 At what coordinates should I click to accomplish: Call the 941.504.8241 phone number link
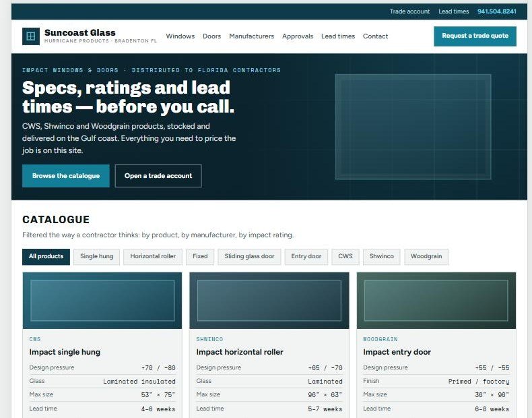497,11
